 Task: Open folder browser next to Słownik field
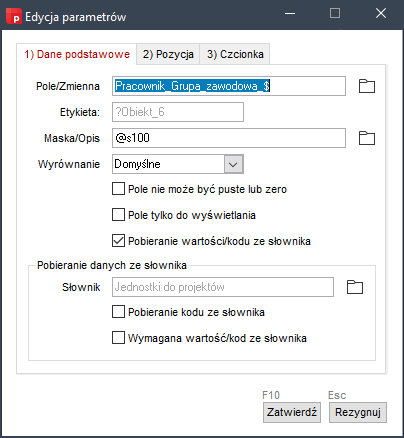click(x=355, y=287)
